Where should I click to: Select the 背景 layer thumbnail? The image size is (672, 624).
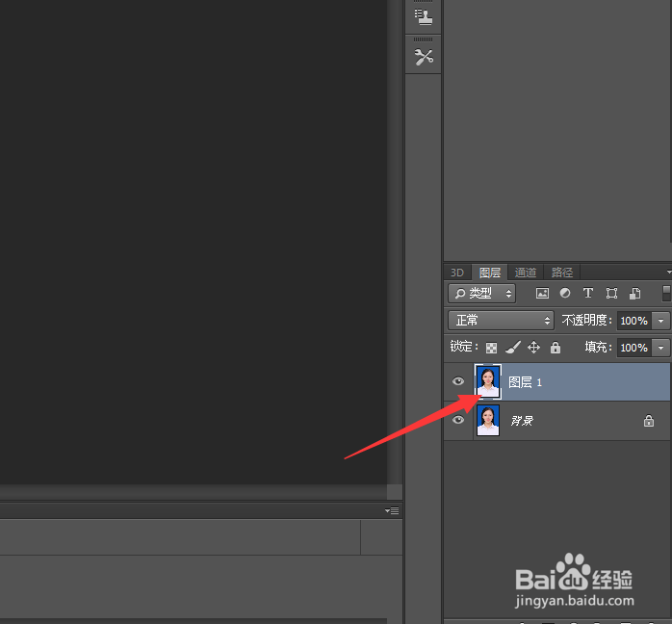pyautogui.click(x=488, y=421)
